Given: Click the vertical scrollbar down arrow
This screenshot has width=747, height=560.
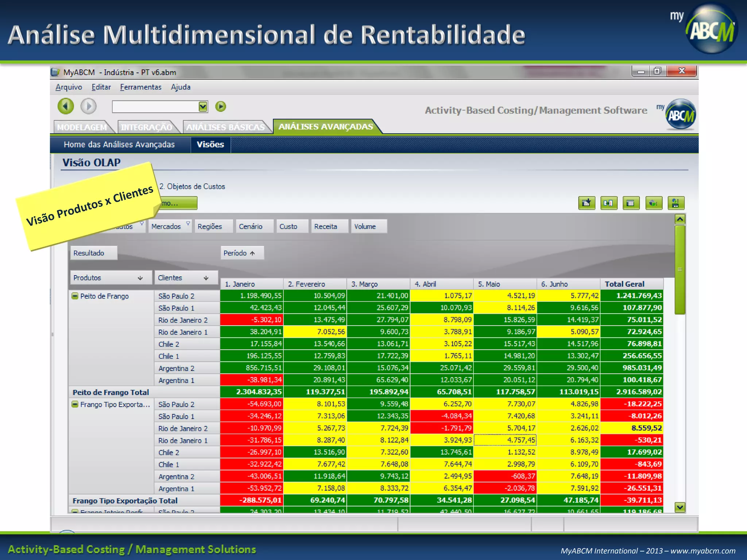Looking at the screenshot, I should pos(680,507).
